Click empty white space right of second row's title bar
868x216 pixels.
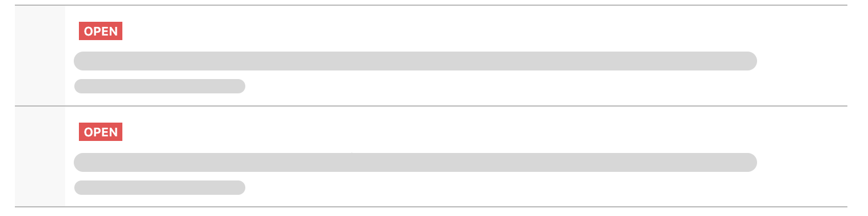pyautogui.click(x=802, y=162)
